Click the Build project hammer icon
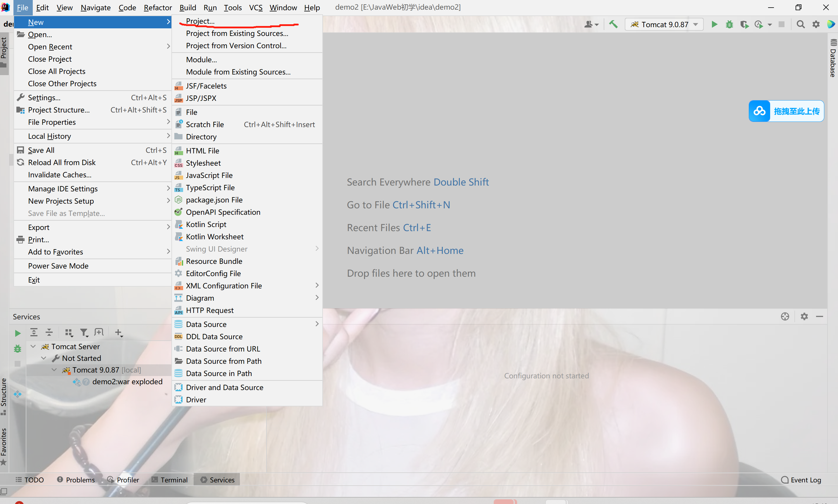This screenshot has width=838, height=504. (613, 24)
